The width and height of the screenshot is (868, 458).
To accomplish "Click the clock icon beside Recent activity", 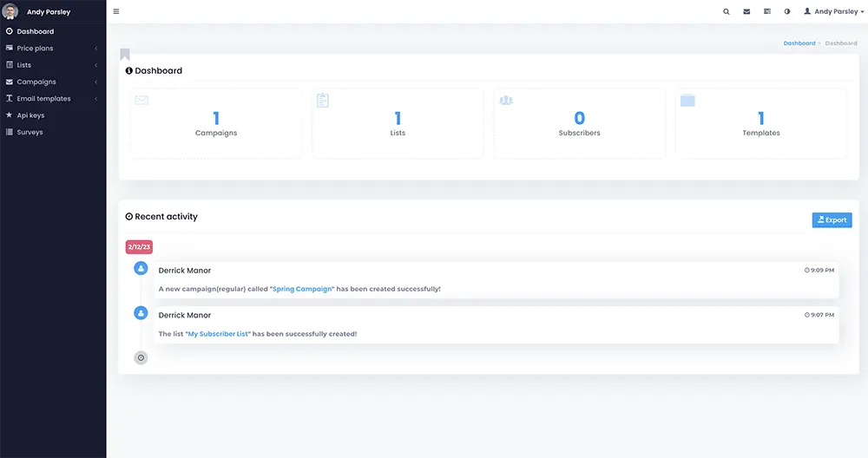I will click(x=129, y=217).
